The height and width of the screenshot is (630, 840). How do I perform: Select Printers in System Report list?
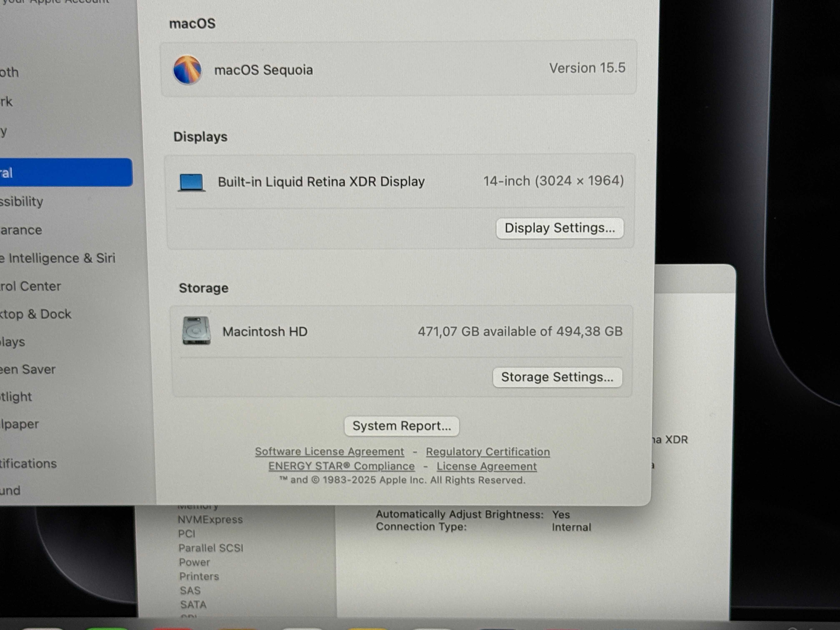199,576
